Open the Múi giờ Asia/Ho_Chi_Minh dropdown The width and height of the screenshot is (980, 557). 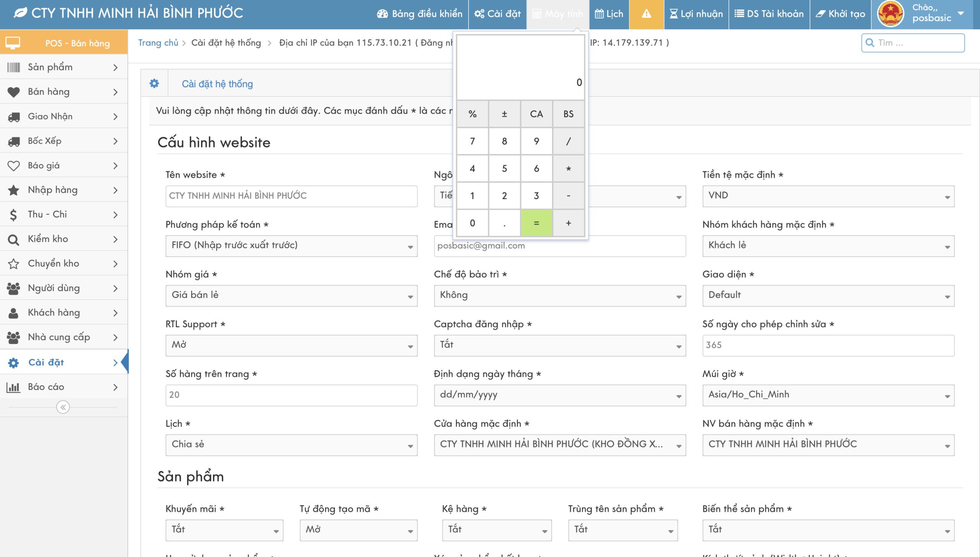pyautogui.click(x=828, y=395)
